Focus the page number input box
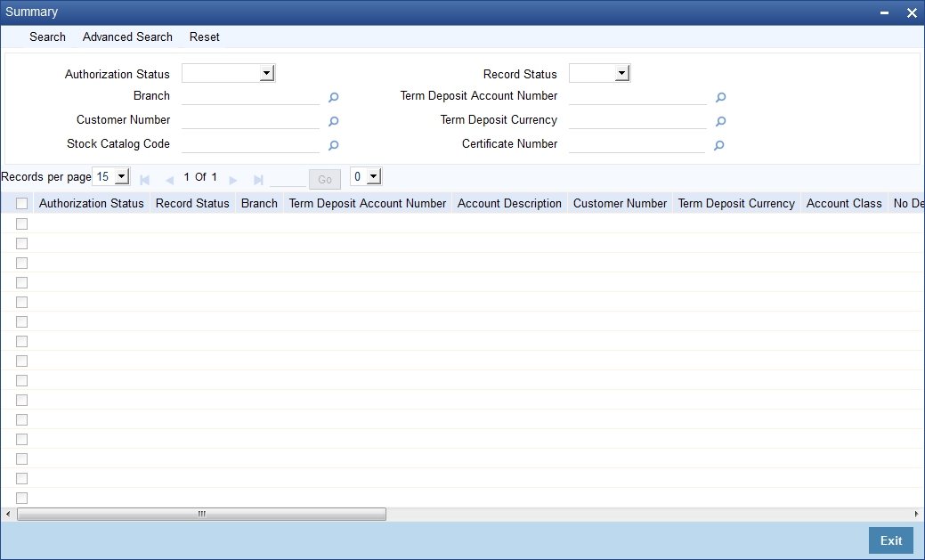925x560 pixels. [x=288, y=179]
